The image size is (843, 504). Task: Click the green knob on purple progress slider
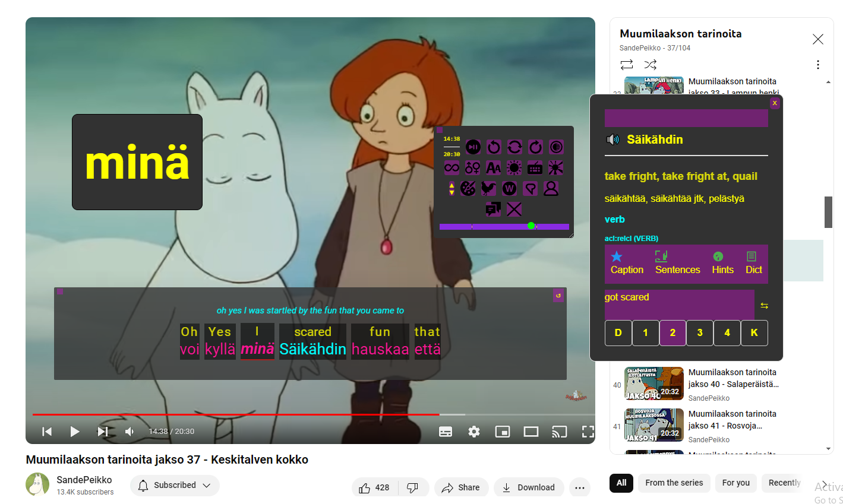tap(531, 226)
